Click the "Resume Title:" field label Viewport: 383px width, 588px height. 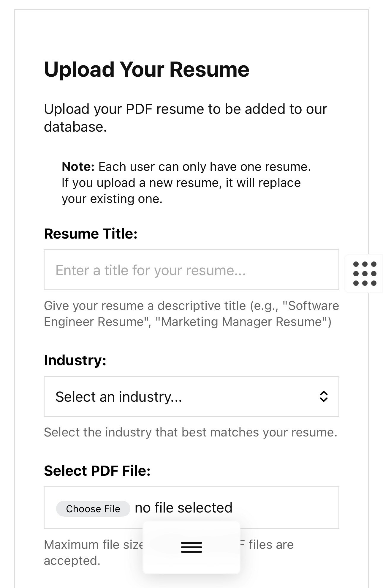[x=91, y=234]
